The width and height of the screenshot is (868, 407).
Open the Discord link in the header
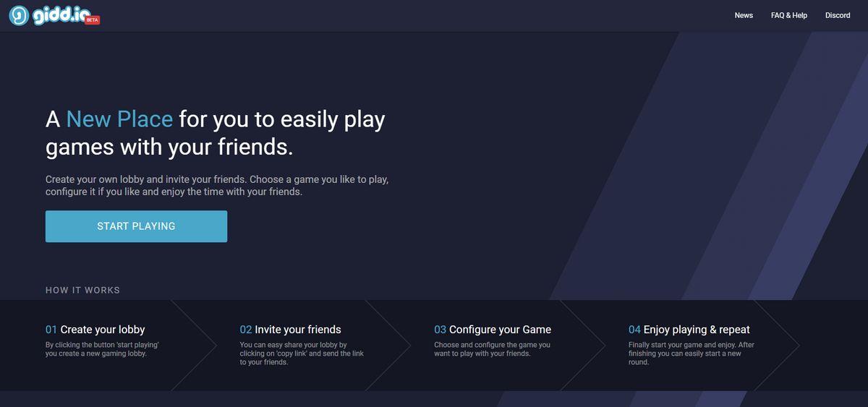coord(838,15)
